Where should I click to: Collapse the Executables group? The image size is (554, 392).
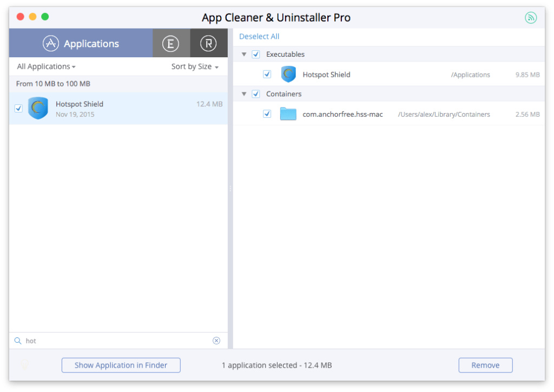pos(244,55)
